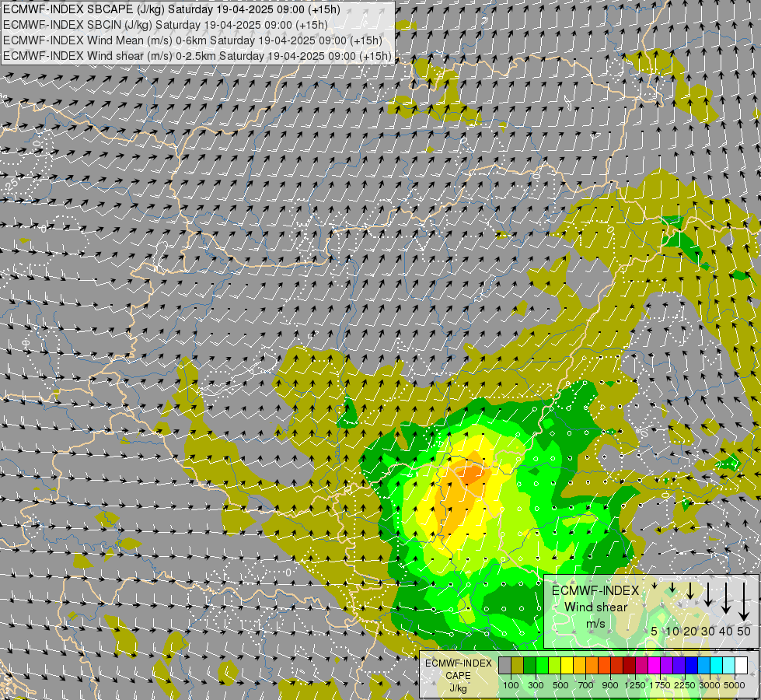Click the 'Wind shear' legend heading text
Image resolution: width=761 pixels, height=700 pixels.
coord(595,607)
